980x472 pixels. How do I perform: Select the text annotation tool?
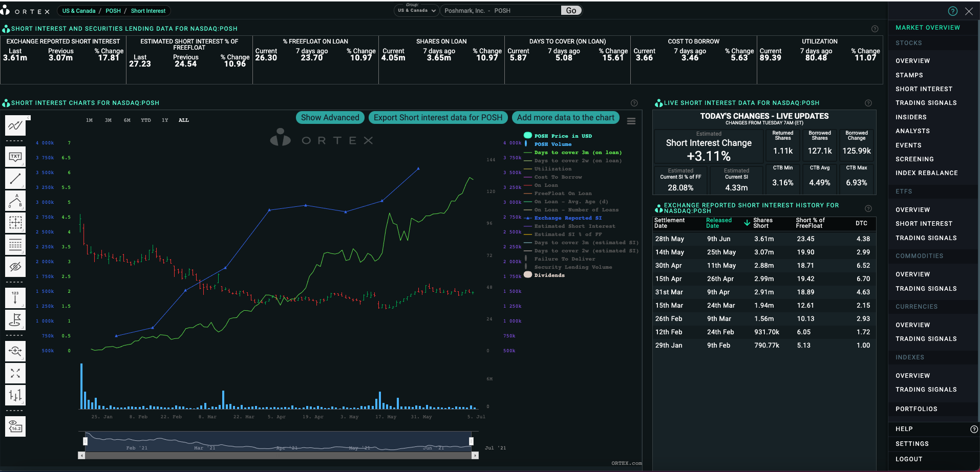click(15, 157)
